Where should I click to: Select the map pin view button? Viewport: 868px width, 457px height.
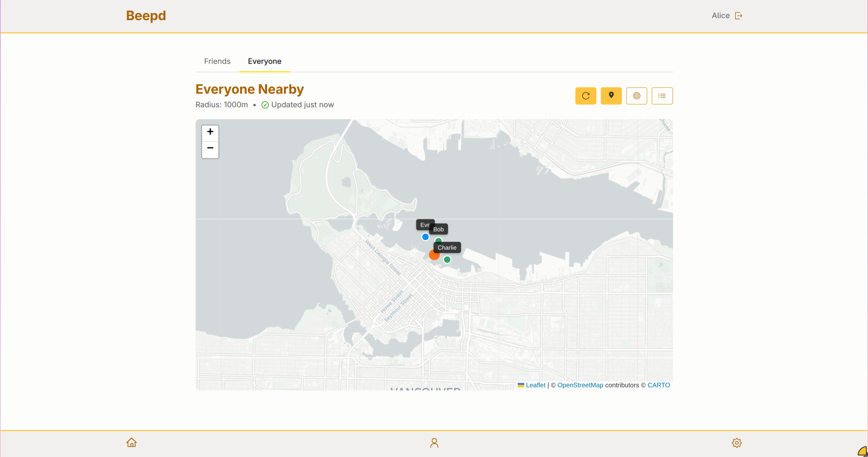pyautogui.click(x=611, y=96)
